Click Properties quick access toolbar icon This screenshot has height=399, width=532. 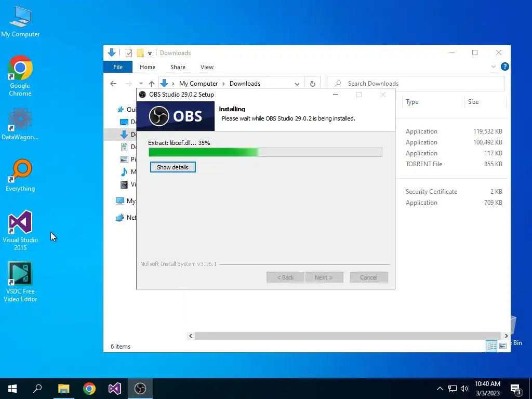click(x=129, y=53)
